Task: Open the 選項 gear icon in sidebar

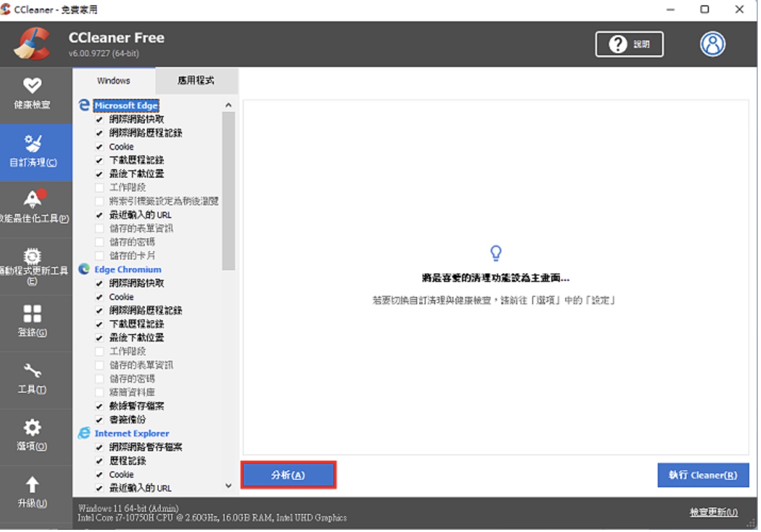Action: coord(32,427)
